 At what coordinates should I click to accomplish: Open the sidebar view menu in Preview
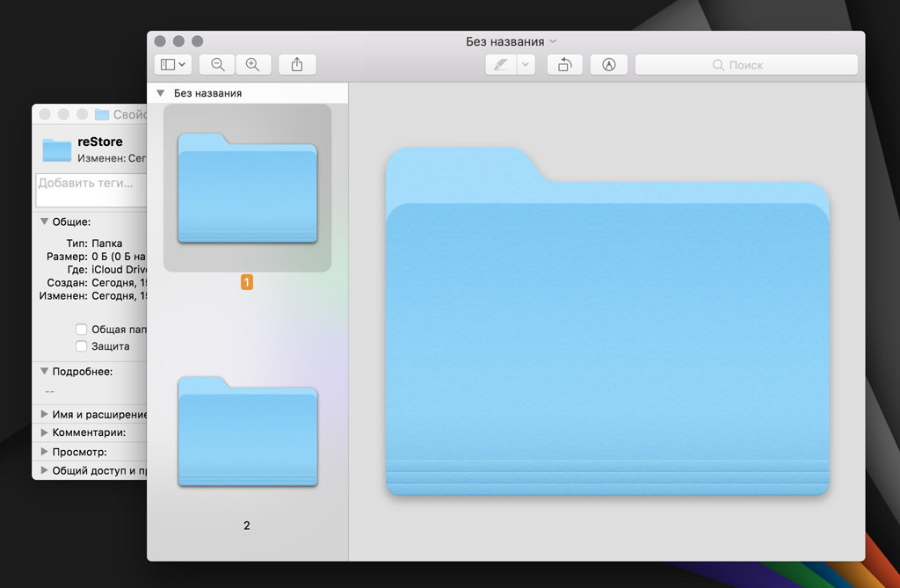[x=173, y=65]
